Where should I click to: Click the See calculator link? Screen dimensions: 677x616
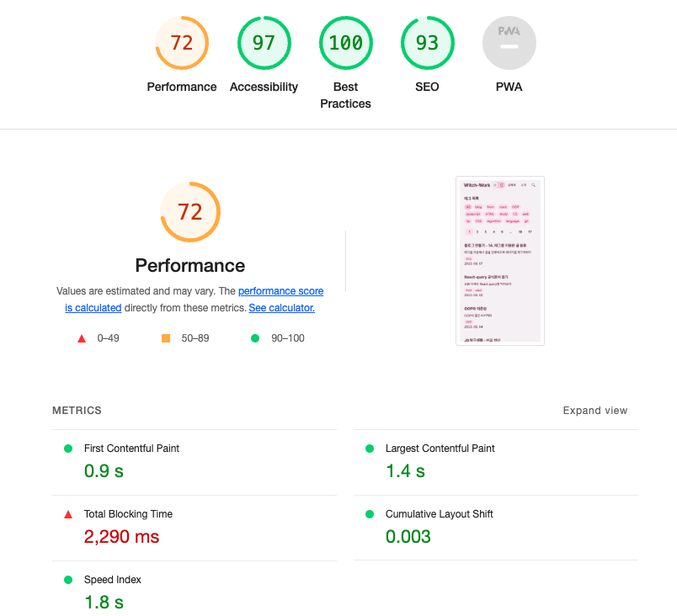(x=281, y=308)
